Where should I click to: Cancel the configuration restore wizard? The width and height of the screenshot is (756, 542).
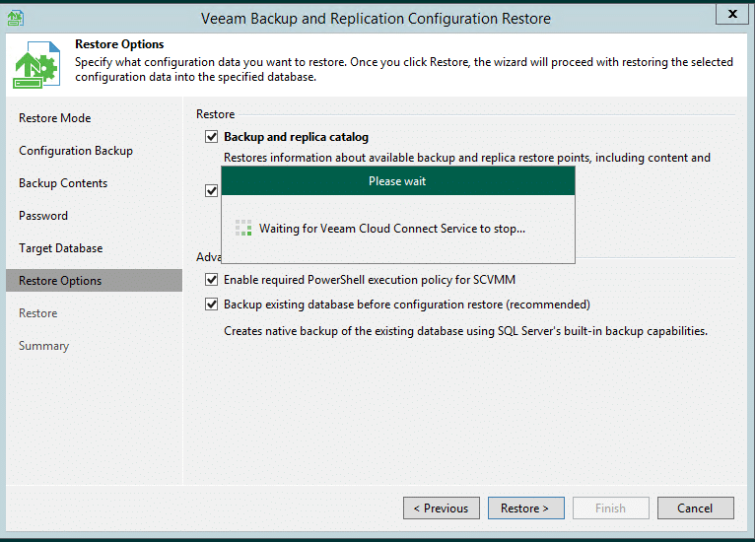(695, 508)
